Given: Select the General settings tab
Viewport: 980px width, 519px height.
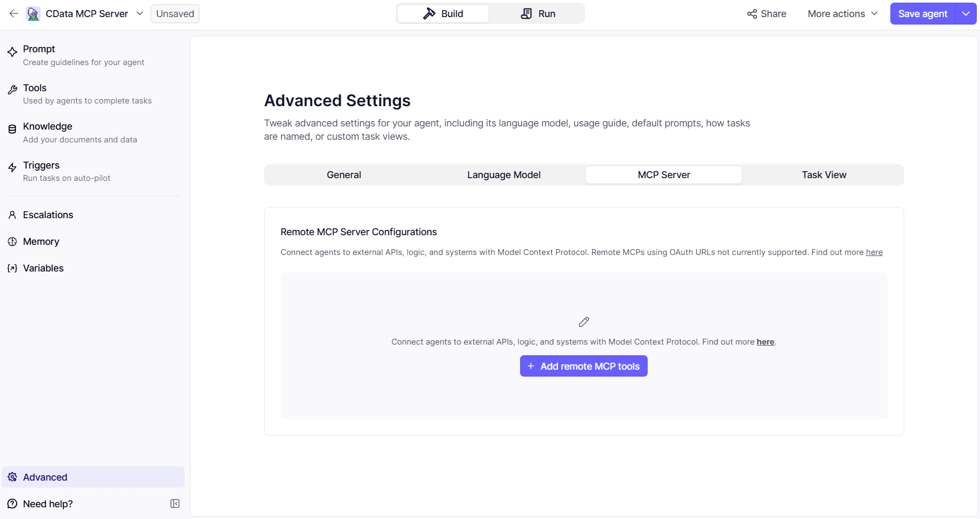Looking at the screenshot, I should pos(344,175).
